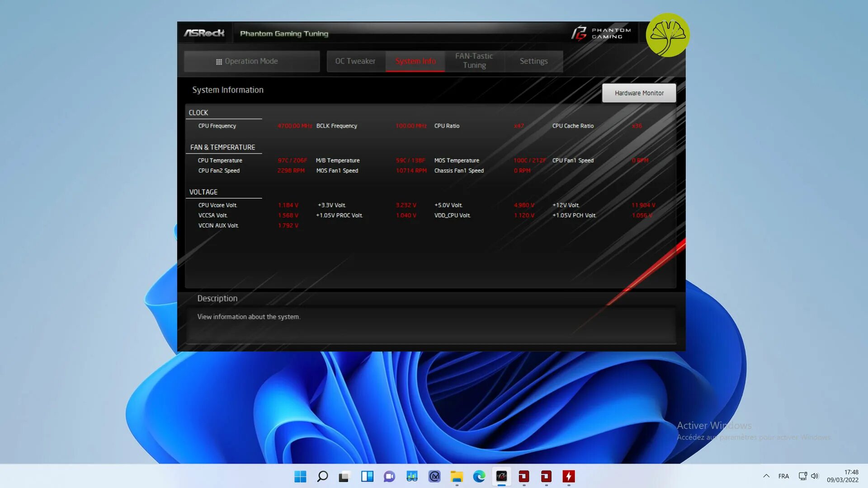Switch to FAN-Tastic Tuning tab
Viewport: 868px width, 488px height.
474,60
